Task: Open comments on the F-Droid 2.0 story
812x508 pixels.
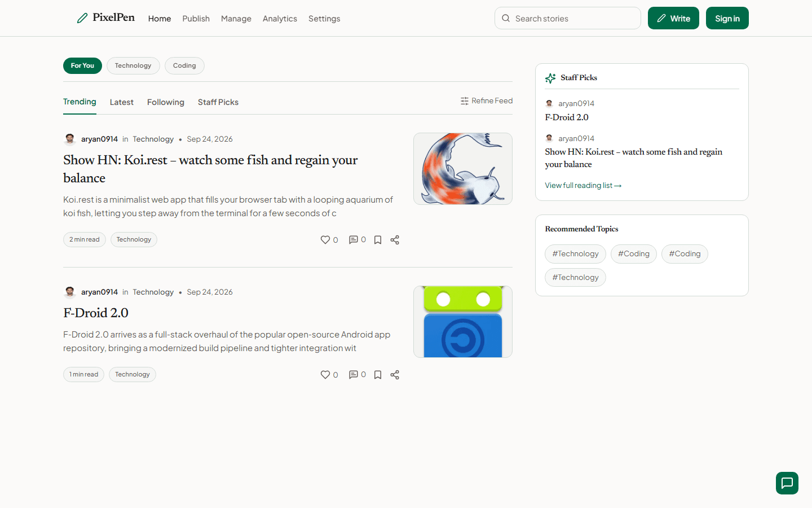Action: pos(354,375)
